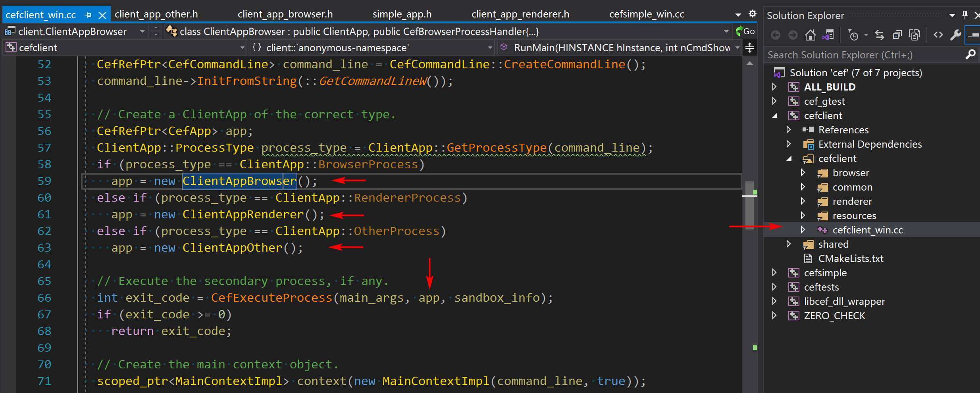
Task: Open the client::anonymous-namespace types dropdown
Action: click(x=490, y=48)
